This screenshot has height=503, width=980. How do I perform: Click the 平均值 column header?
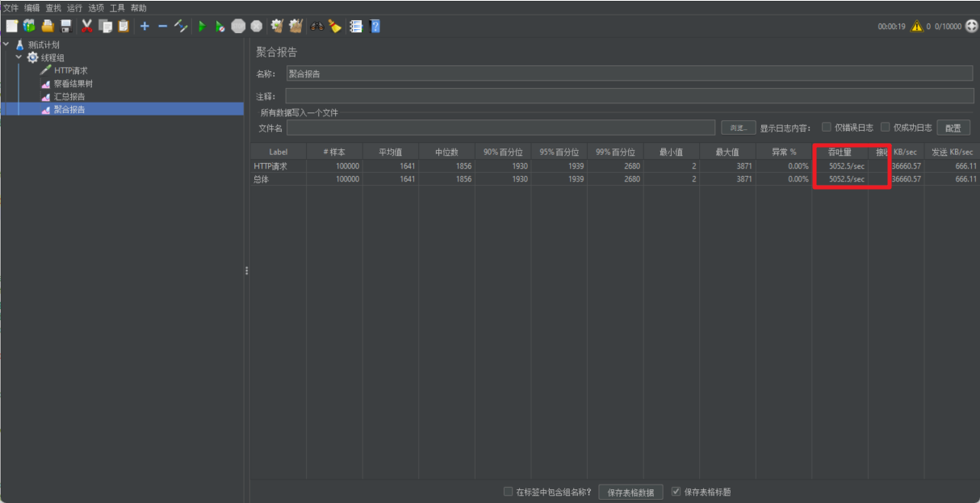(x=391, y=152)
